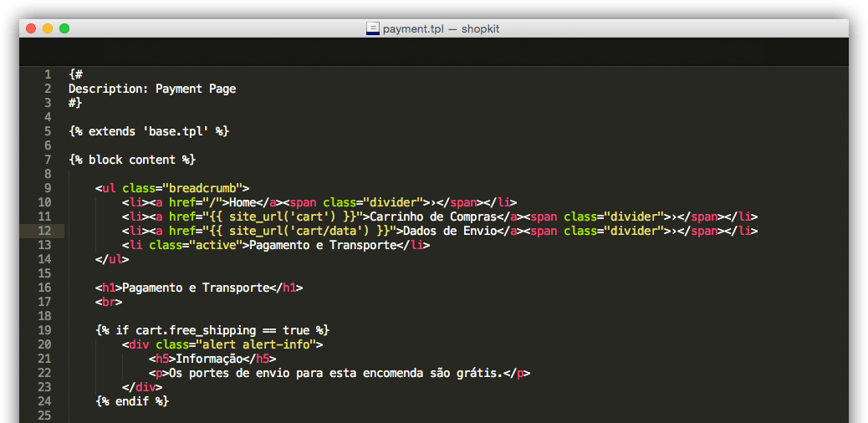Click 'Pagamento e Transporte' inside h1 tag
The width and height of the screenshot is (868, 423).
pyautogui.click(x=196, y=288)
